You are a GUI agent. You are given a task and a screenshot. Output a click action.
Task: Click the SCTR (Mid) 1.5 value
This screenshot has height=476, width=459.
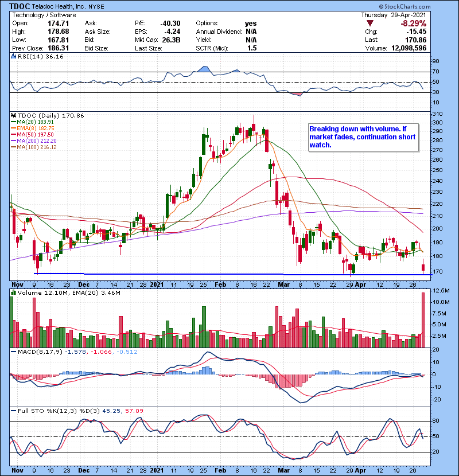point(252,48)
